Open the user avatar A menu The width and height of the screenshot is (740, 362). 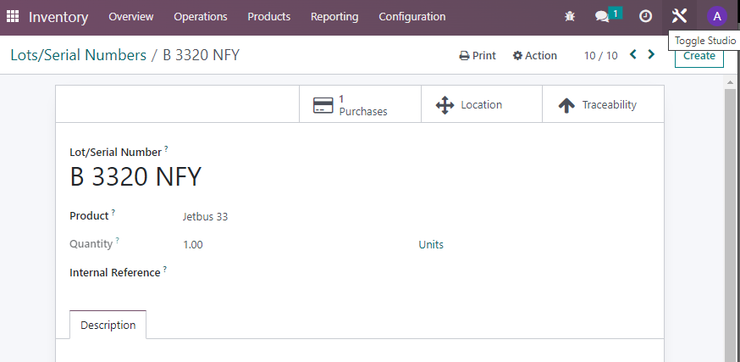tap(717, 17)
